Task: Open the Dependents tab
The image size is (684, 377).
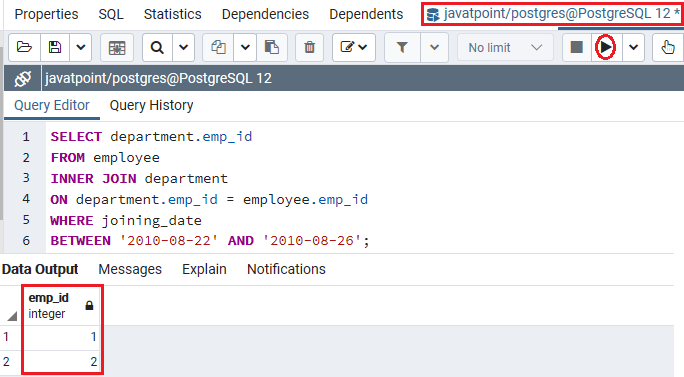Action: click(366, 14)
